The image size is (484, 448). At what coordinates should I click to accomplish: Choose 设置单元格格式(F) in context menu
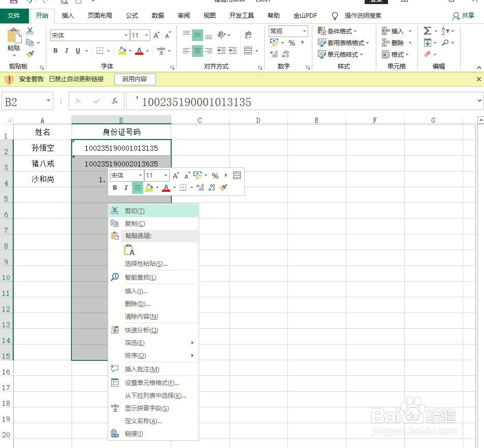(153, 383)
